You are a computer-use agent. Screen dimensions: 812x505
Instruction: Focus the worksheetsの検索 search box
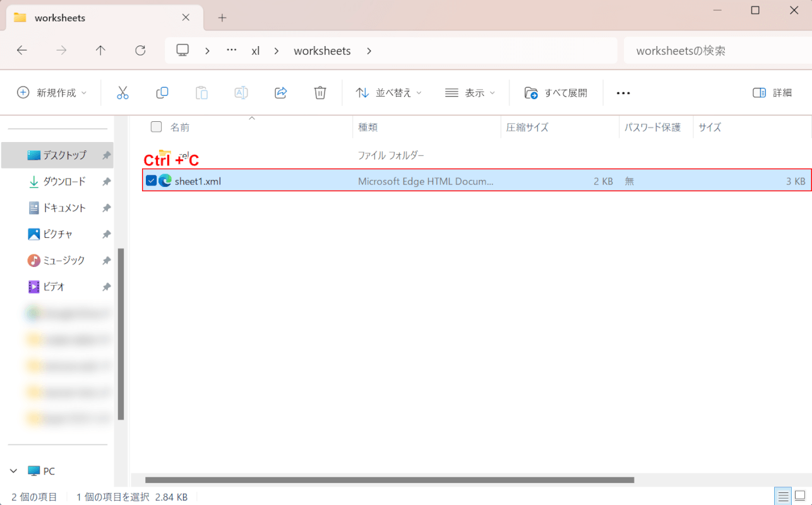click(717, 50)
